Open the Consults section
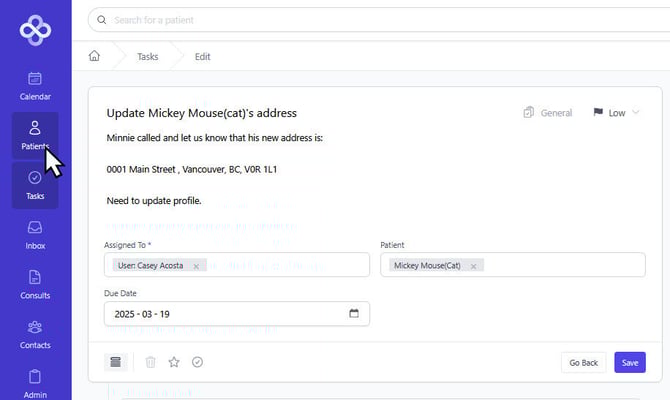This screenshot has width=670, height=400. [x=35, y=285]
